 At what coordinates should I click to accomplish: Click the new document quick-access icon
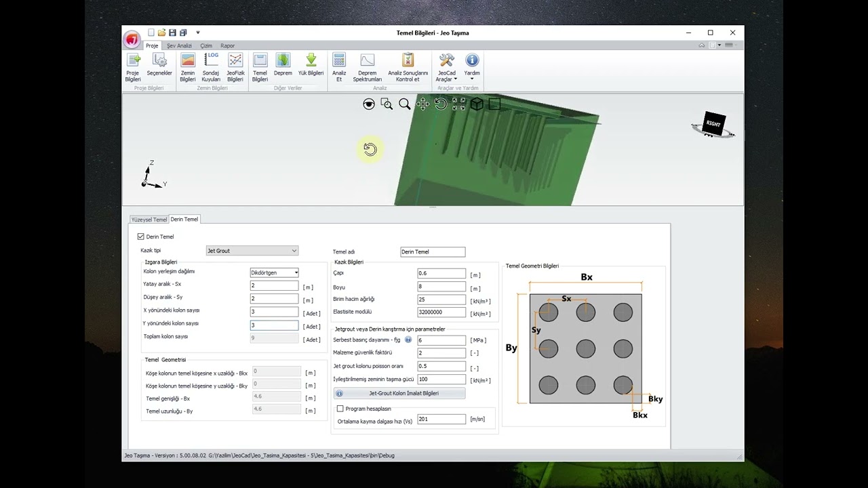click(x=151, y=33)
